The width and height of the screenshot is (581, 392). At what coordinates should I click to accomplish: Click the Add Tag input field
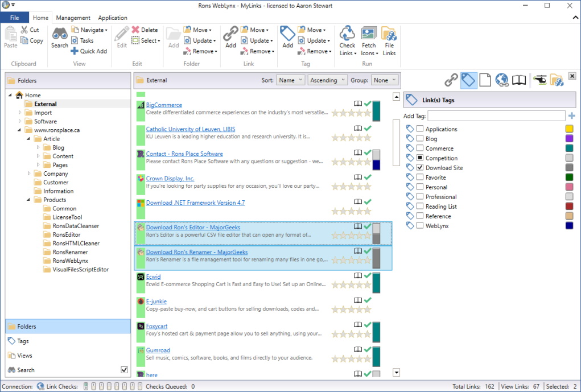tap(497, 116)
